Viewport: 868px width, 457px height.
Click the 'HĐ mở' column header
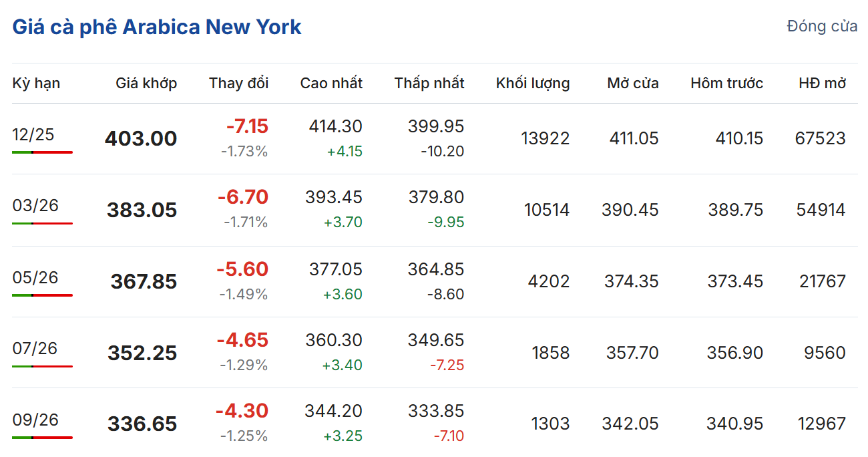[822, 84]
